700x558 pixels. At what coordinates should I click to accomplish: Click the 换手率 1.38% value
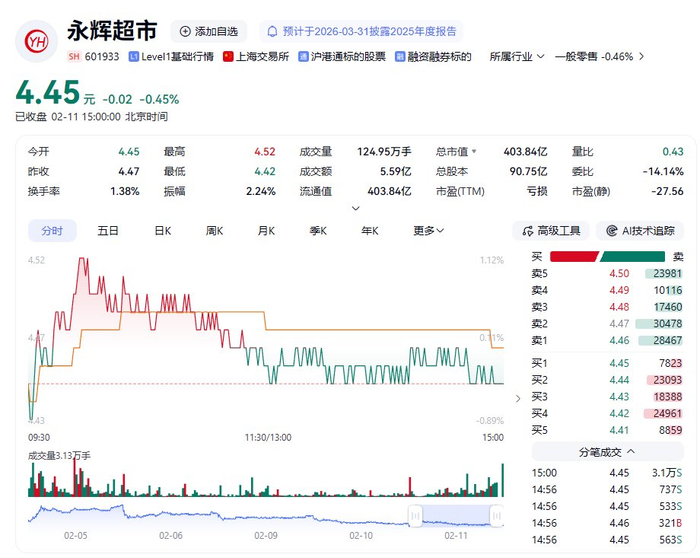click(125, 192)
